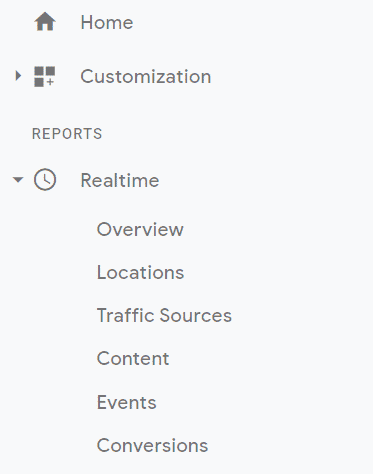
Task: Click the plus sign in Customization icon
Action: [50, 82]
